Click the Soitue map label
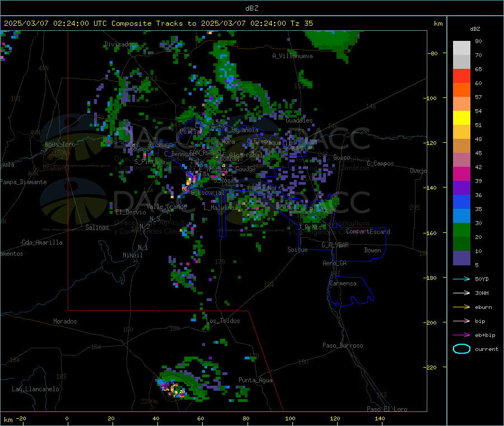The image size is (504, 426). (x=297, y=250)
